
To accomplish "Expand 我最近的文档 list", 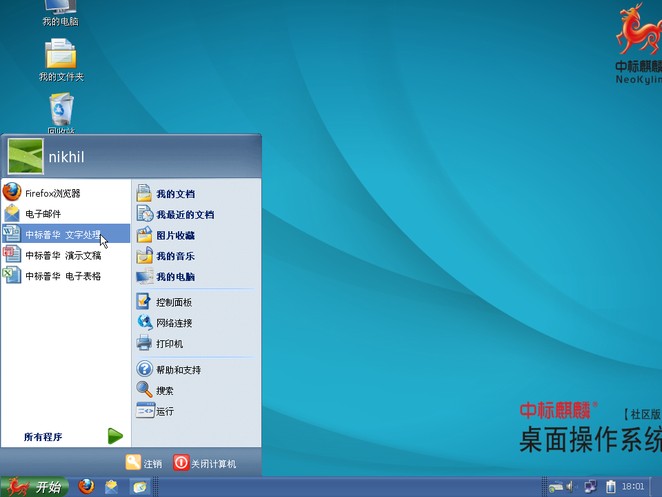I will pos(184,215).
